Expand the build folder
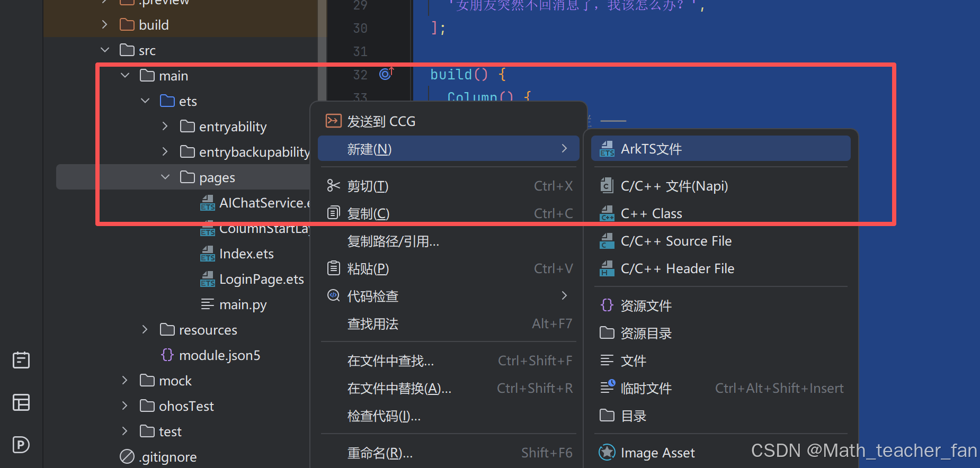The height and width of the screenshot is (468, 980). click(x=104, y=24)
